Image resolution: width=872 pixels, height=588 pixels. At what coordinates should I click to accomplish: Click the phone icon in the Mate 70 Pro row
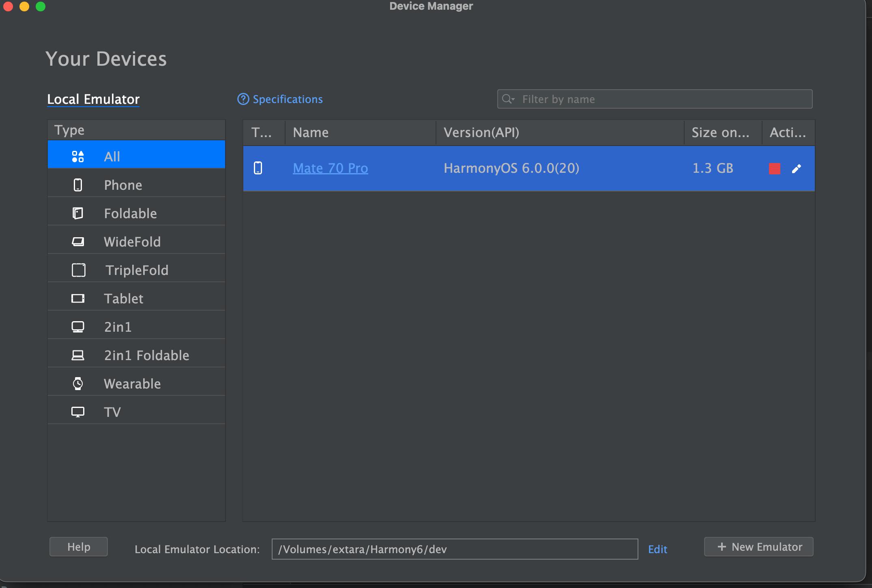(258, 168)
